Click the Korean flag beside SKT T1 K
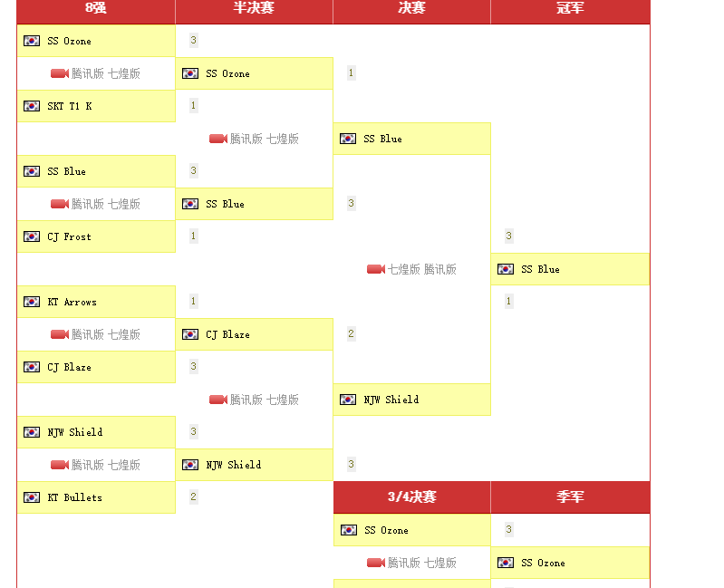 pos(32,106)
